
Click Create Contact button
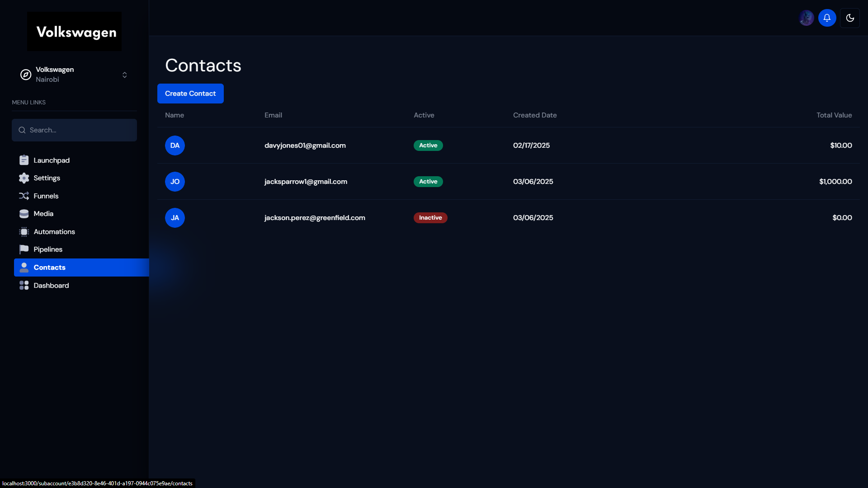tap(190, 94)
